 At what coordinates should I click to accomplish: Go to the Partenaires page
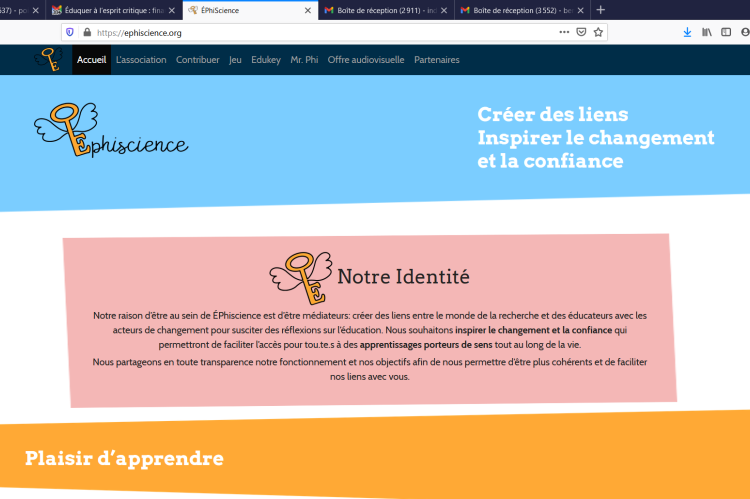point(437,60)
